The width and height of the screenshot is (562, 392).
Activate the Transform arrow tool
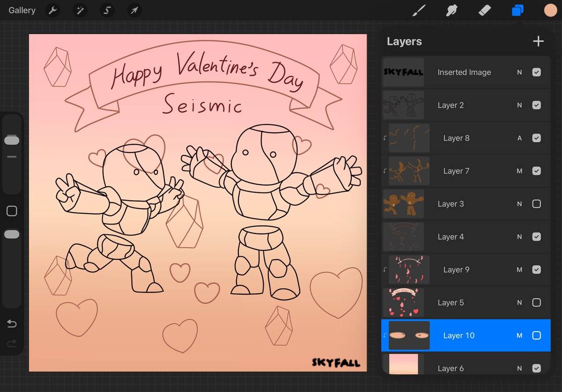pyautogui.click(x=134, y=10)
